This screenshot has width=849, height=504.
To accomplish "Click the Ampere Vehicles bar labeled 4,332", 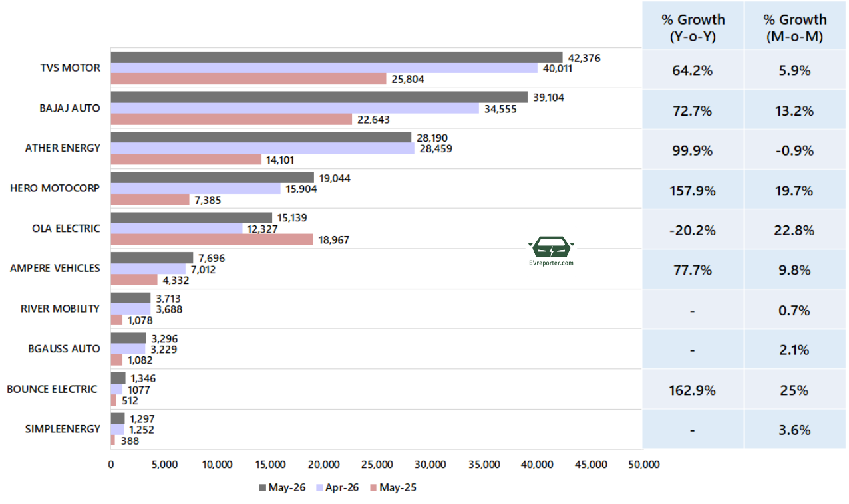I will coord(134,279).
